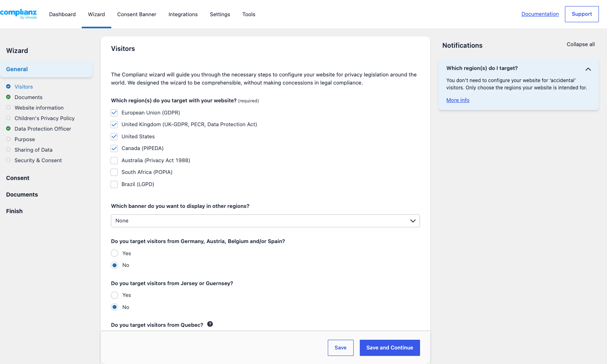
Task: Collapse the 'Which region(s) do I target?' notification chevron
Action: [588, 69]
